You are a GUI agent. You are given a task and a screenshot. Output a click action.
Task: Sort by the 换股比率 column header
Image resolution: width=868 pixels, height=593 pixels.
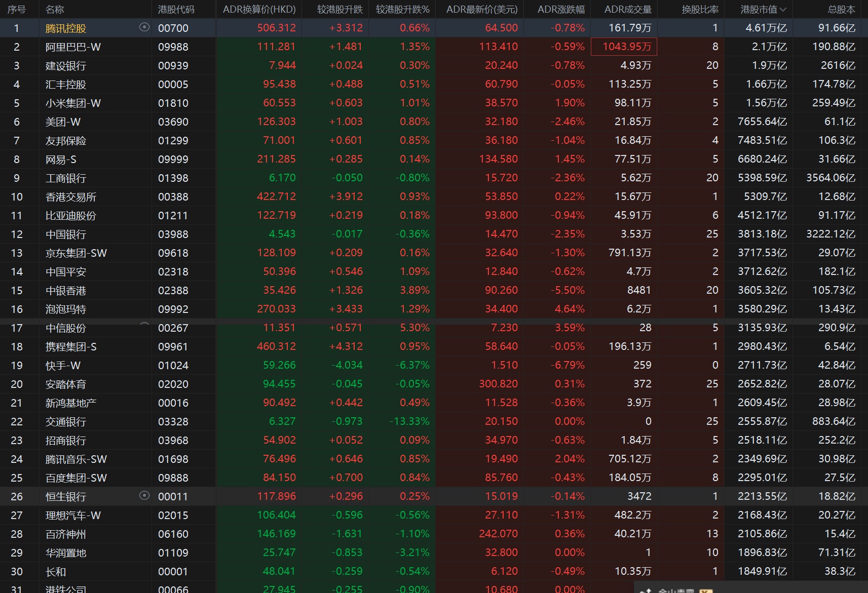(700, 10)
